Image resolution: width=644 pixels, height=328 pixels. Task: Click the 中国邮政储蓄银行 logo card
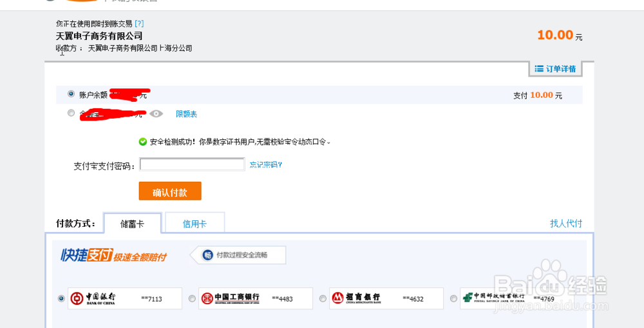click(x=516, y=298)
